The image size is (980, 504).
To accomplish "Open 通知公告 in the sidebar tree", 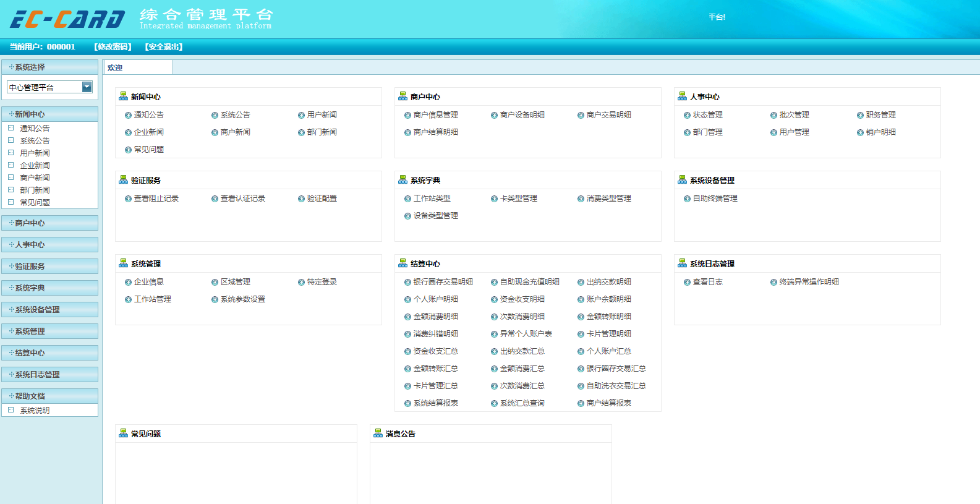I will 35,128.
